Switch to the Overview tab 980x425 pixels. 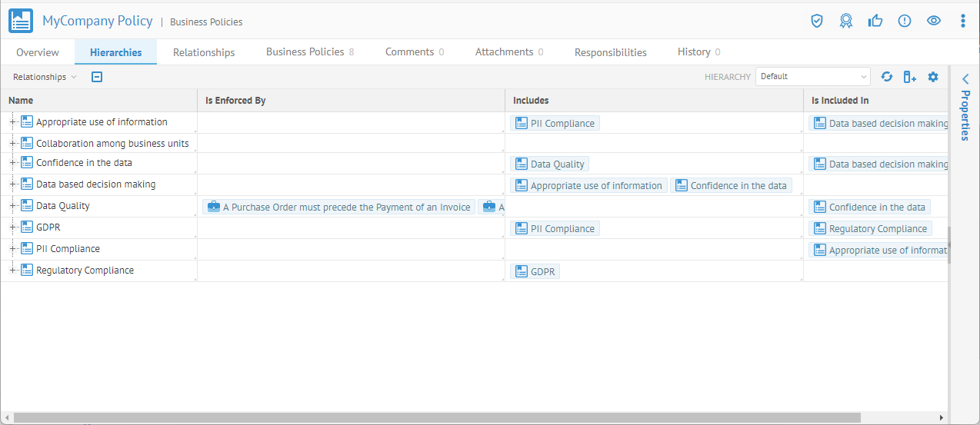tap(38, 52)
